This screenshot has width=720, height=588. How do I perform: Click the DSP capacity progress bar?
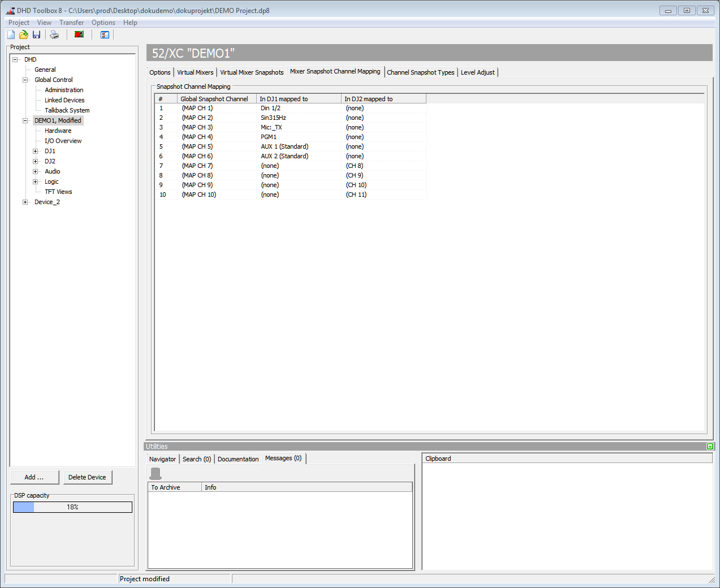72,507
